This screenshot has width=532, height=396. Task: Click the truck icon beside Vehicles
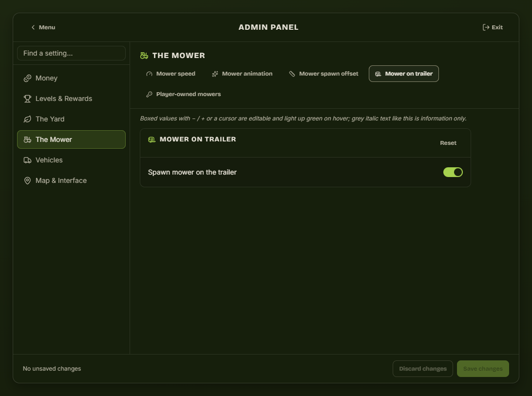click(x=27, y=160)
